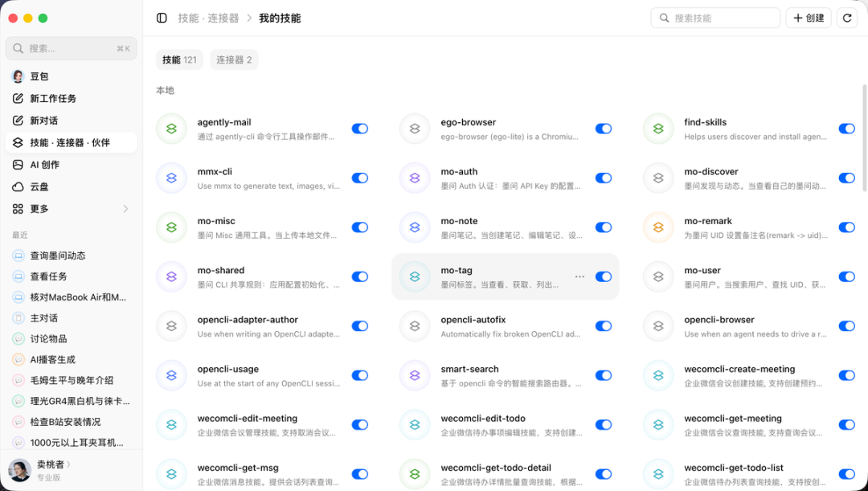868x491 pixels.
Task: Click the skills list vertical scrollbar
Action: (864, 138)
